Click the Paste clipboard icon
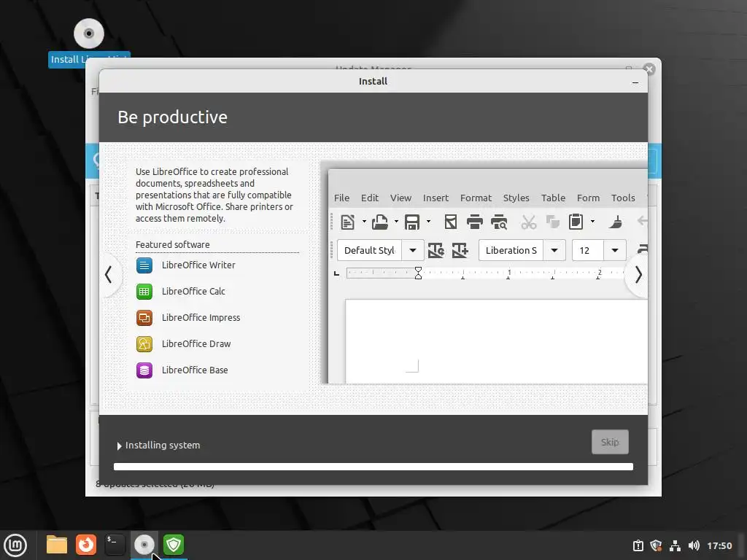This screenshot has width=747, height=560. click(x=576, y=222)
